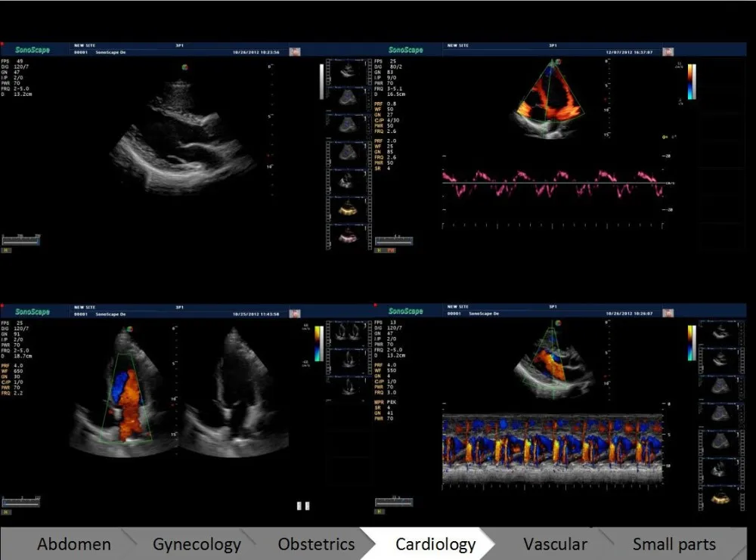The height and width of the screenshot is (560, 756).
Task: Click the timestamp 10/26/2012 10:23:56
Action: 256,52
